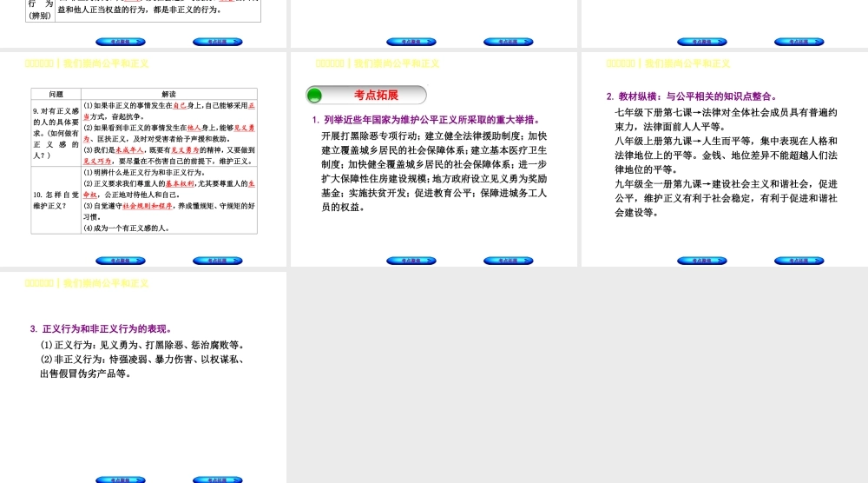Click the line '(2)非正义行为：恃强凌弱、暴力伤害'
868x483 pixels.
[x=142, y=360]
